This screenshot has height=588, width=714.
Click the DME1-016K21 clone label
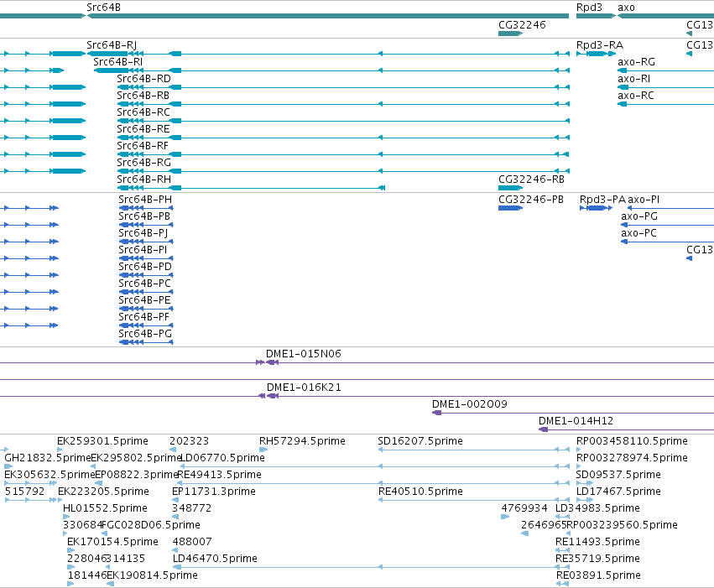pos(304,388)
